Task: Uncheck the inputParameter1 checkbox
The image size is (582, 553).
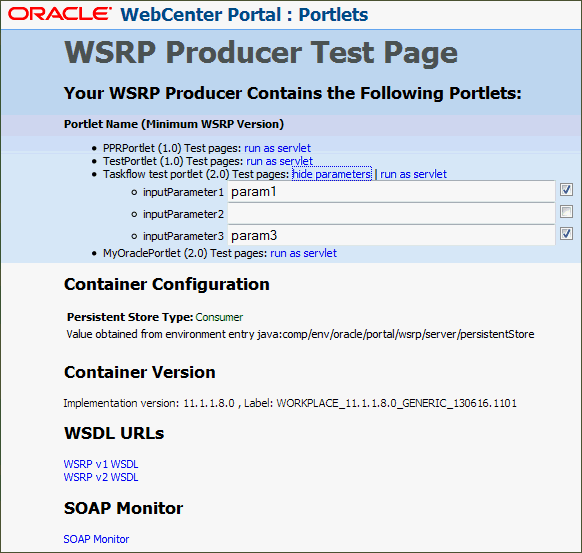Action: [x=566, y=190]
